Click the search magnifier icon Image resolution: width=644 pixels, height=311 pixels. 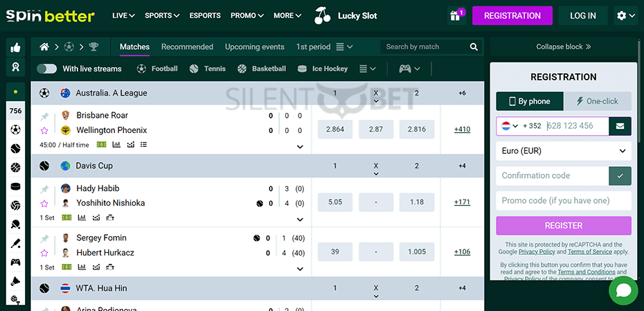click(x=474, y=47)
